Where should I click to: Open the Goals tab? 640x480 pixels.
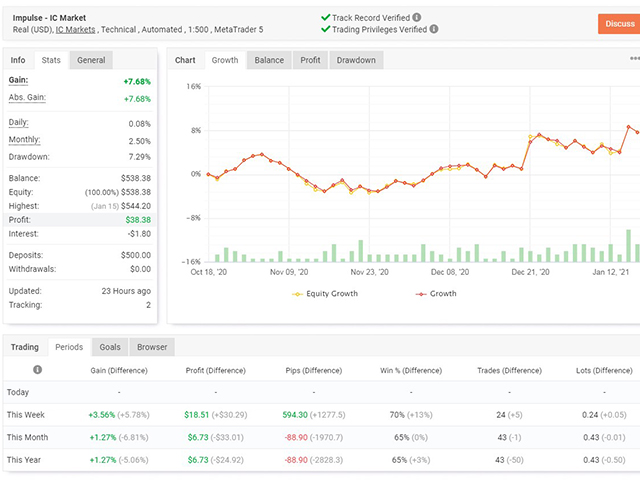pyautogui.click(x=110, y=347)
